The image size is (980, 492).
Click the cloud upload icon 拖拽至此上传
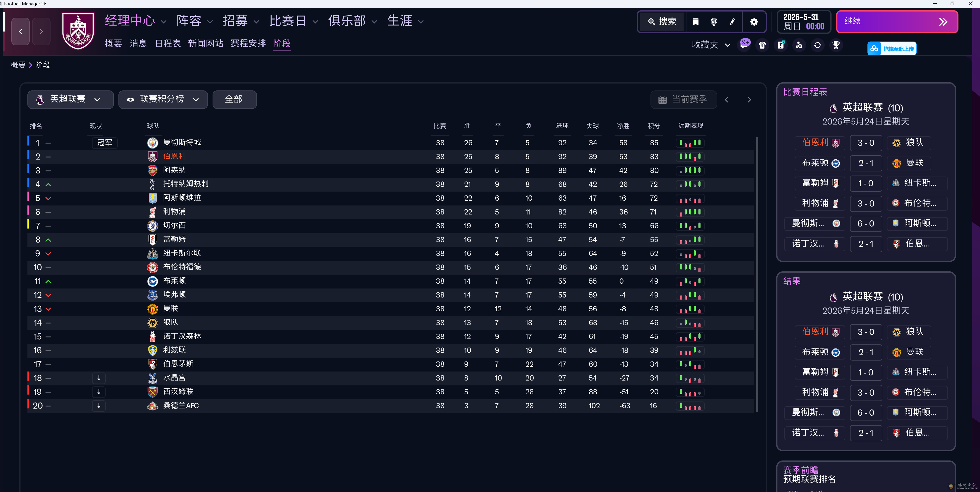(874, 49)
